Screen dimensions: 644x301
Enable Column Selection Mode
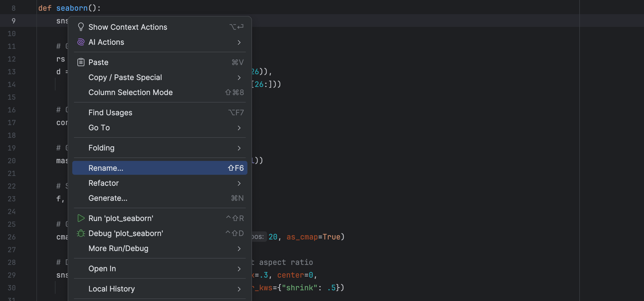(130, 92)
